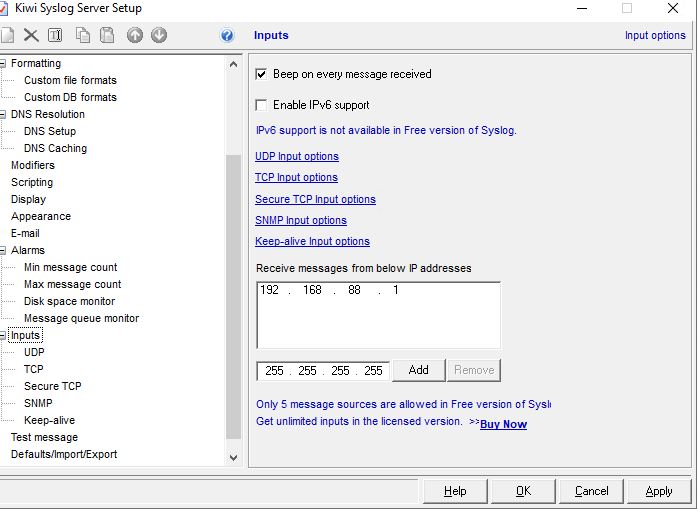Select Scripting in the tree
Viewport: 697px width, 509px height.
[32, 182]
